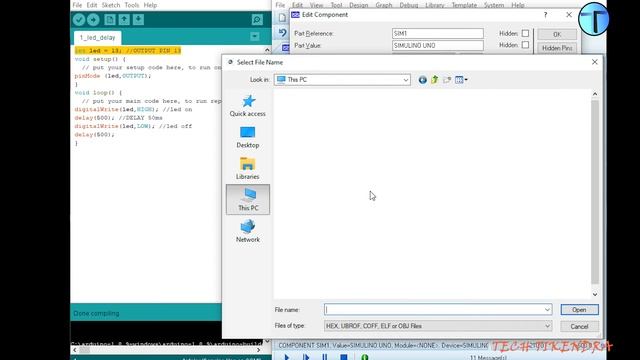Open Arduino Tools menu
Viewport: 640px width, 360px height.
132,5
